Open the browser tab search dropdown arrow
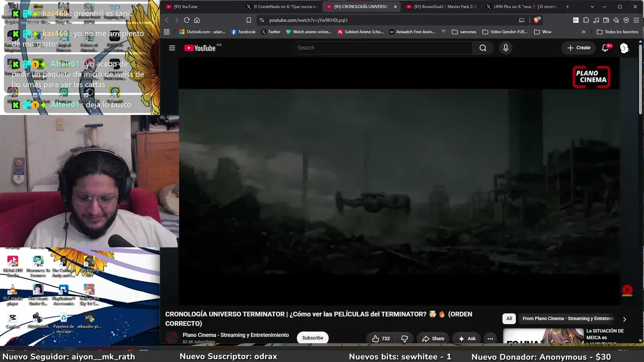This screenshot has width=644, height=362. (x=592, y=7)
